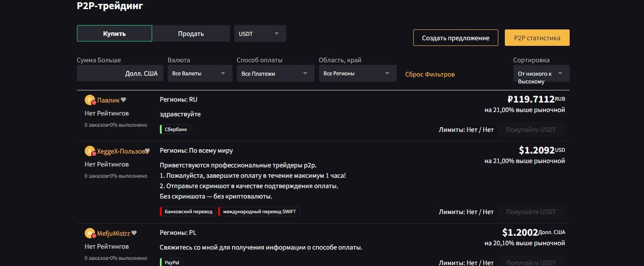This screenshot has height=266, width=644.
Task: Expand the Все Регионы region dropdown
Action: point(357,74)
